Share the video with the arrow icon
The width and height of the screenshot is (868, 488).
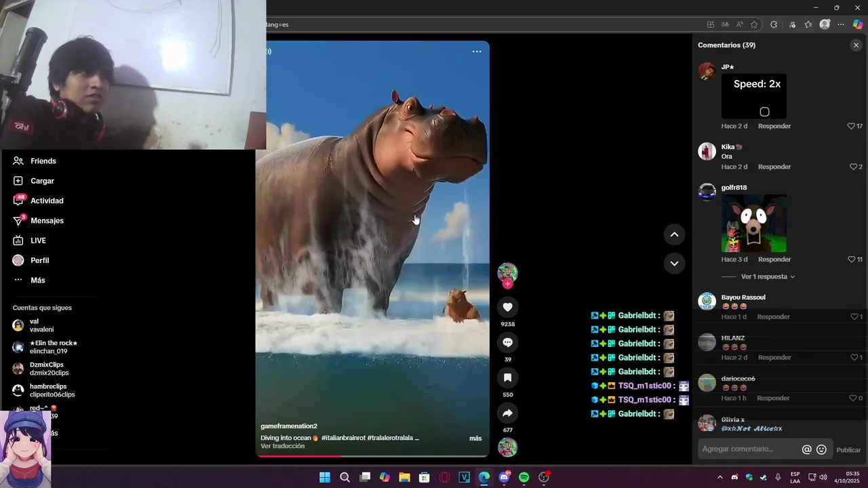point(507,413)
